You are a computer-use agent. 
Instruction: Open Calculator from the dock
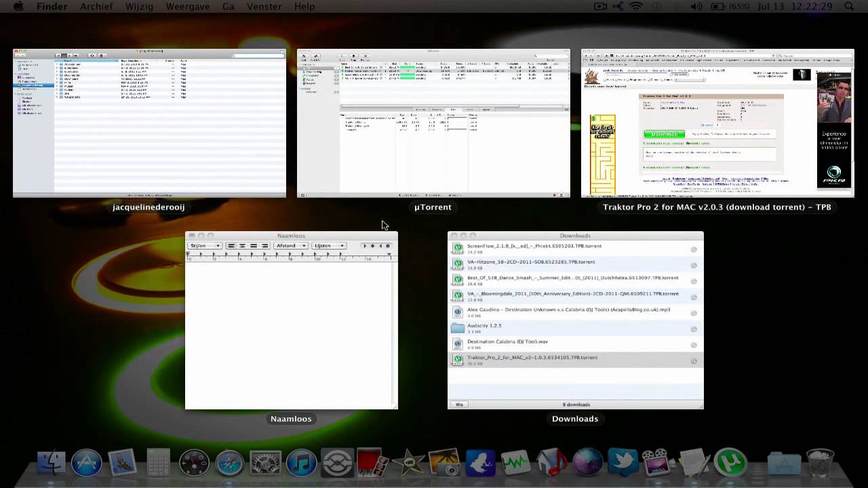click(158, 463)
